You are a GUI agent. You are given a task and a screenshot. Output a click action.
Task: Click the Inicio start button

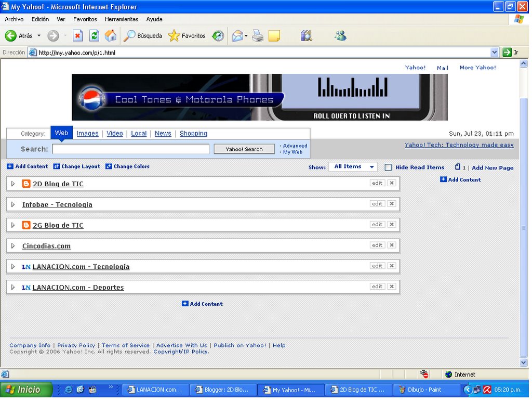coord(26,390)
